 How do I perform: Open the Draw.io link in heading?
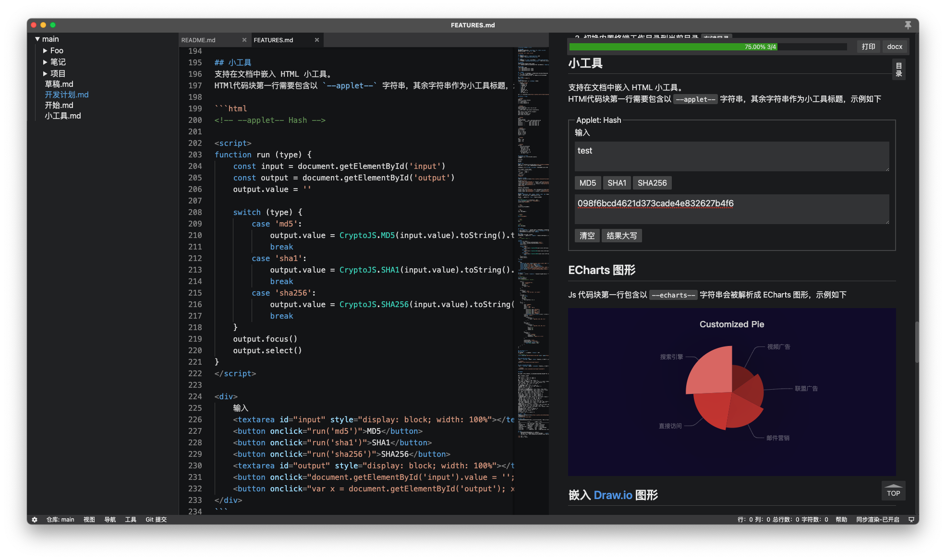pyautogui.click(x=613, y=495)
